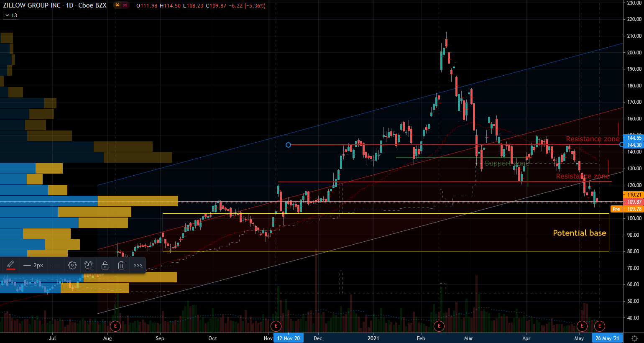Click the pink wavy data status icon

tap(125, 5)
